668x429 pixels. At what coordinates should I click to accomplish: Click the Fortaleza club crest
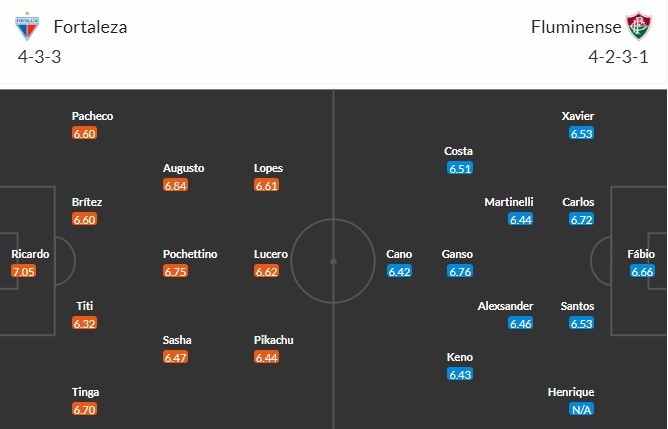pyautogui.click(x=26, y=26)
